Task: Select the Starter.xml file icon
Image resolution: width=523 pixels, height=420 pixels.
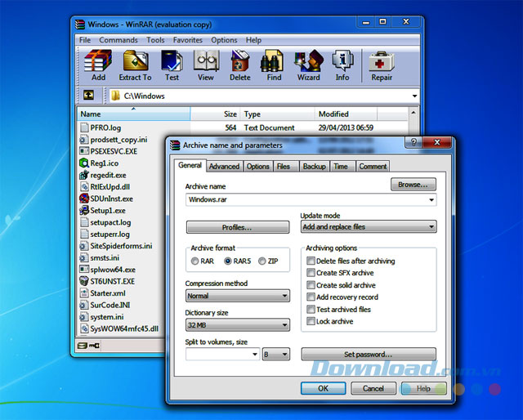Action: click(84, 293)
